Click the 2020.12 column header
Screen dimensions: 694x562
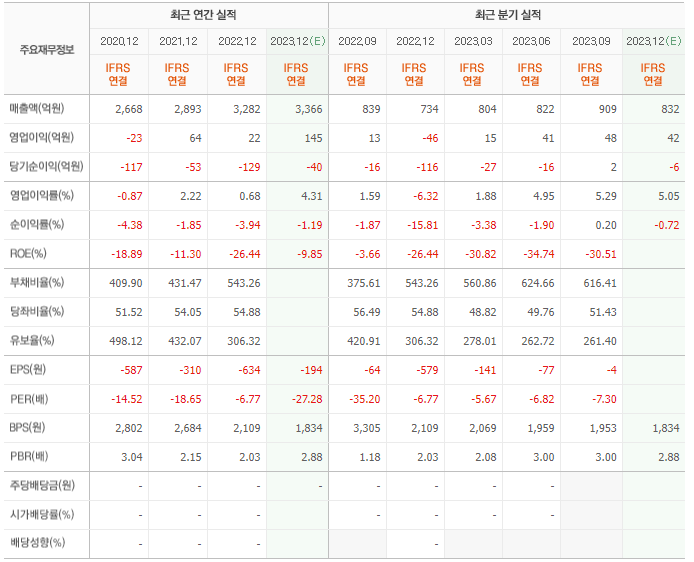[119, 41]
